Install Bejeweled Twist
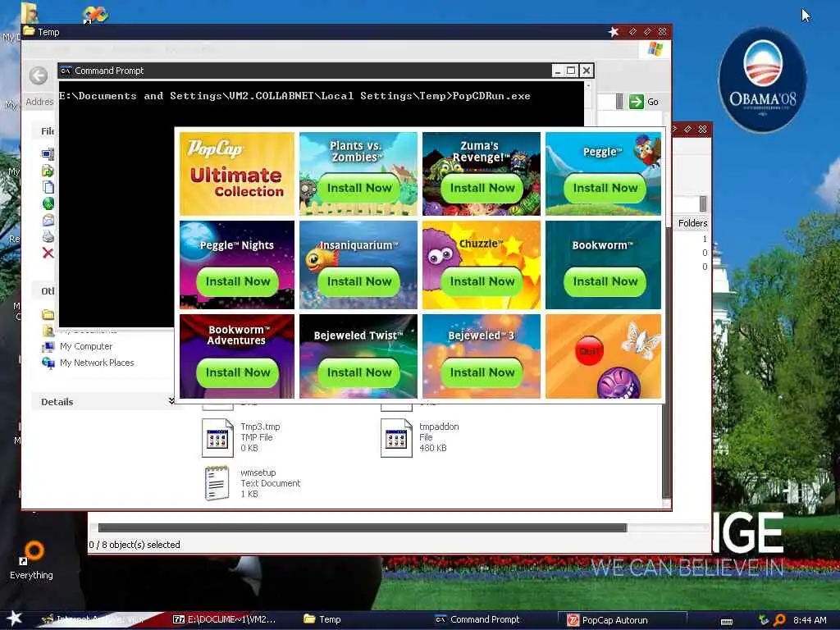Screen dimensions: 840x630 (359, 373)
